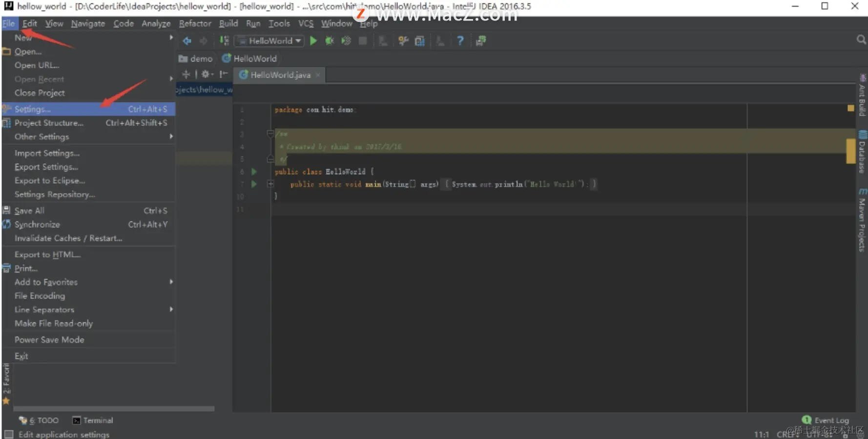Select Settings Repository... entry
This screenshot has height=439, width=868.
click(88, 194)
